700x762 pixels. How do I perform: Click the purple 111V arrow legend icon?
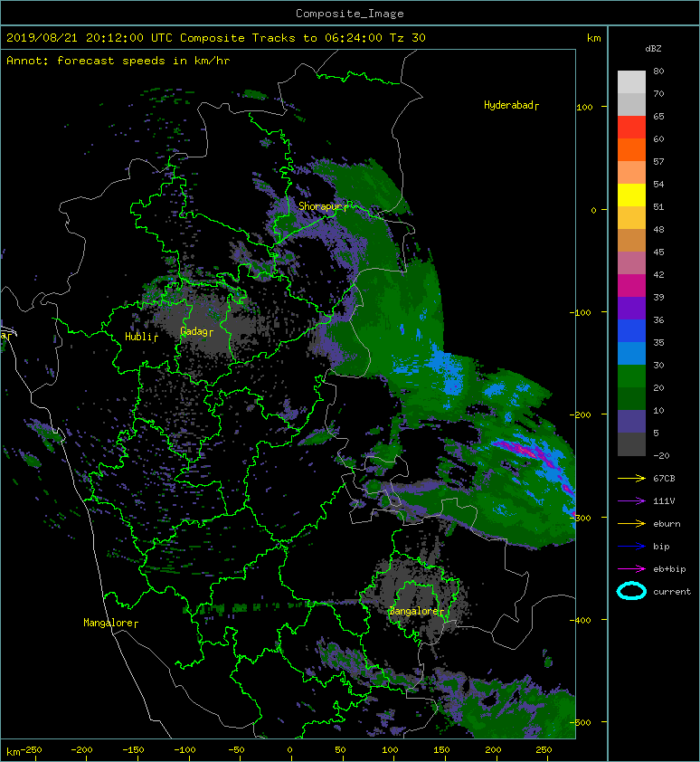[631, 501]
